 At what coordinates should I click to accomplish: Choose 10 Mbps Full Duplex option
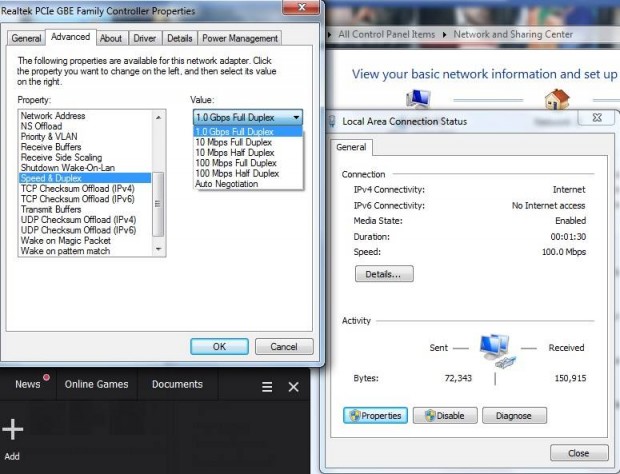click(x=248, y=142)
